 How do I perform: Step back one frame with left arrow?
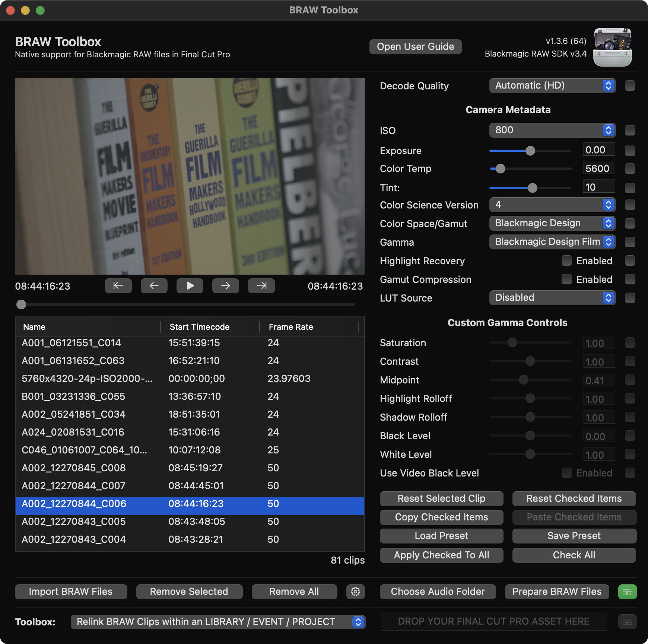[x=154, y=286]
